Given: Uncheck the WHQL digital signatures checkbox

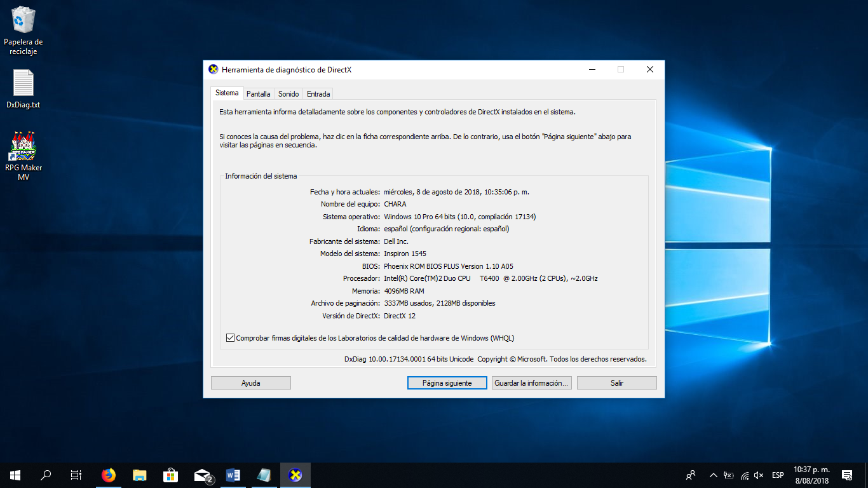Looking at the screenshot, I should click(x=231, y=338).
